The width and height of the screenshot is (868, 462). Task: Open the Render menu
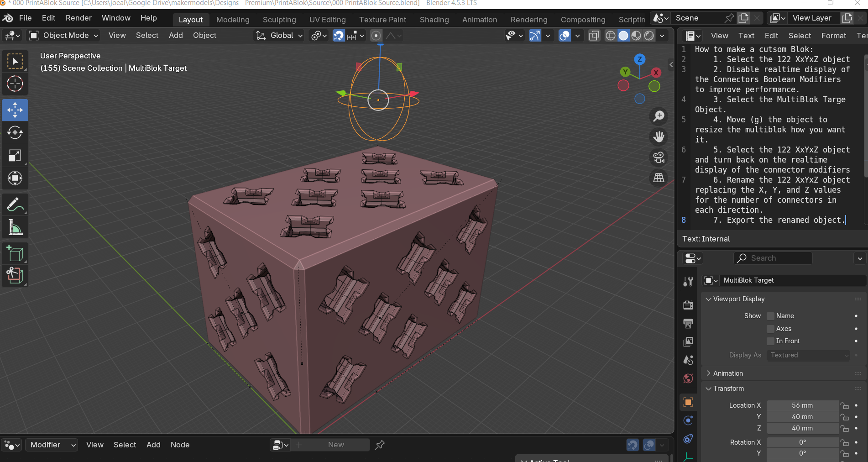(x=78, y=18)
